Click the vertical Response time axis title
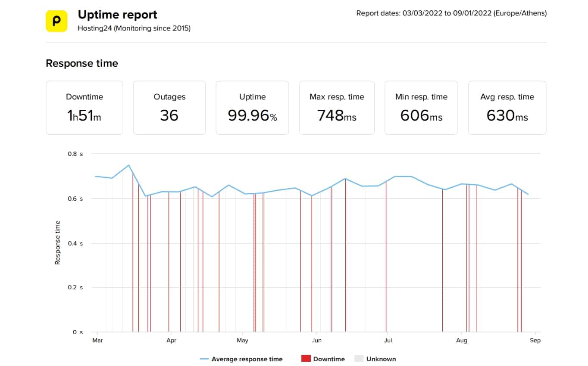This screenshot has width=588, height=366. point(58,242)
